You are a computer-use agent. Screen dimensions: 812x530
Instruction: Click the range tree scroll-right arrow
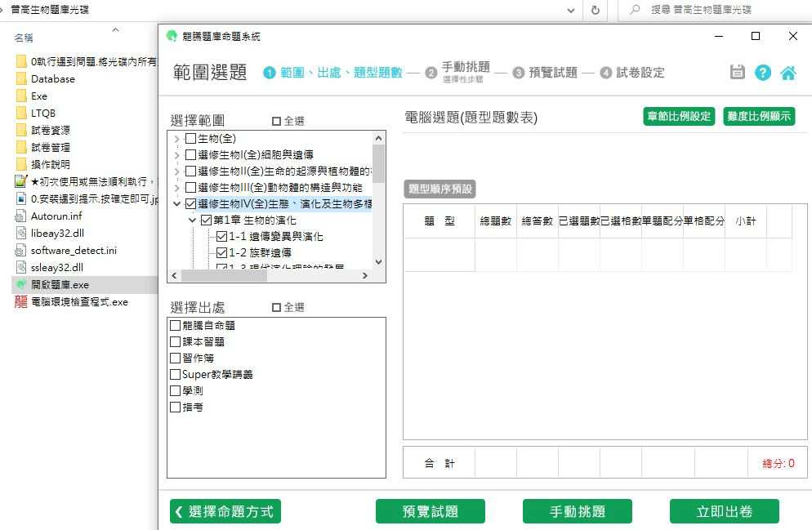(x=365, y=276)
